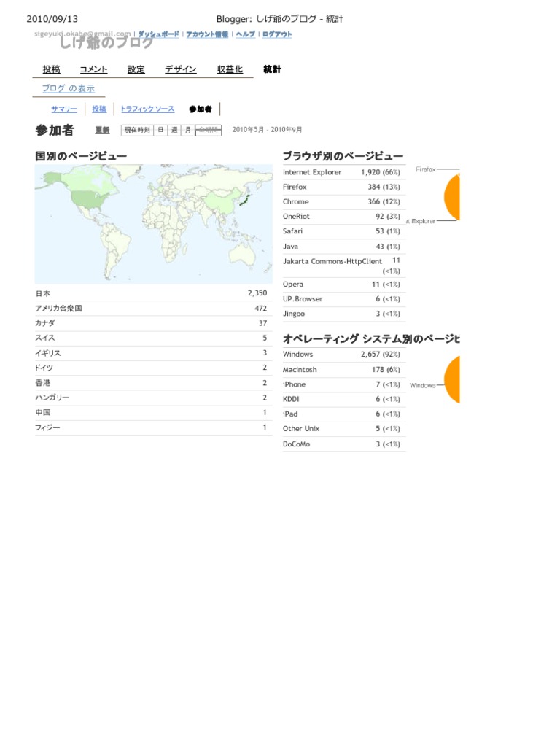Image resolution: width=560 pixels, height=747 pixels.
Task: Click the UP.Browser row
Action: [x=344, y=298]
